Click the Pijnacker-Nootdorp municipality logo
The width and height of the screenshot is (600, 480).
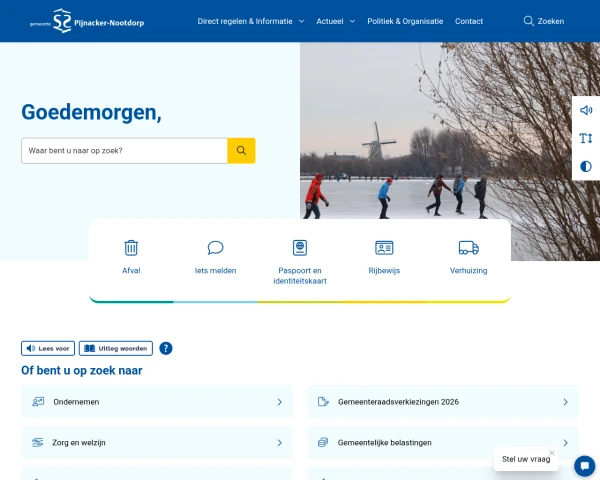[x=87, y=21]
